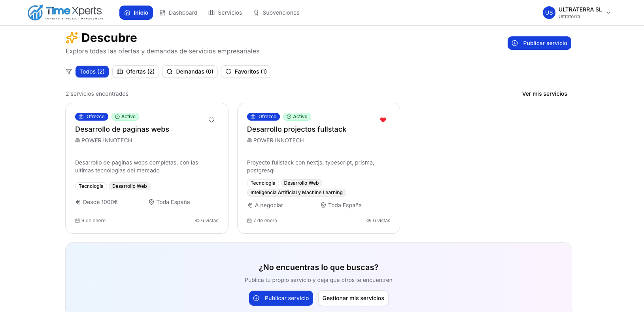Click the A negociar price text
644x312 pixels.
tap(269, 205)
